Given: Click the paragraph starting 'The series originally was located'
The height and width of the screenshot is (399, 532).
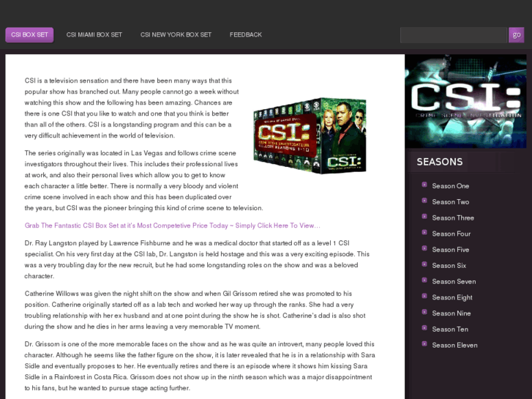Looking at the screenshot, I should coord(143,180).
